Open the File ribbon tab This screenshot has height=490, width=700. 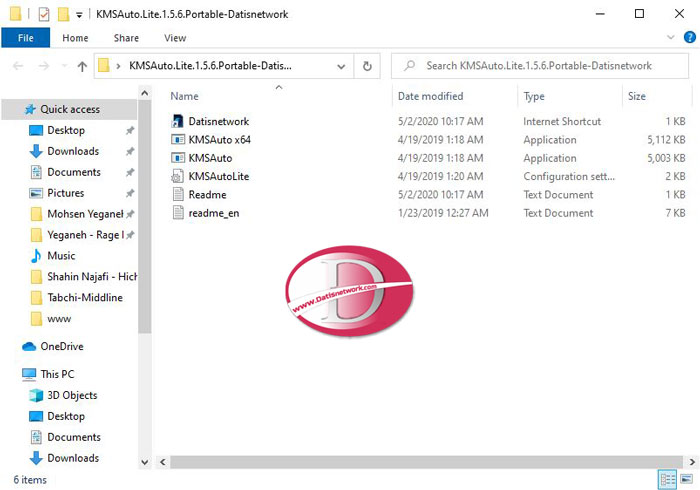[x=25, y=38]
